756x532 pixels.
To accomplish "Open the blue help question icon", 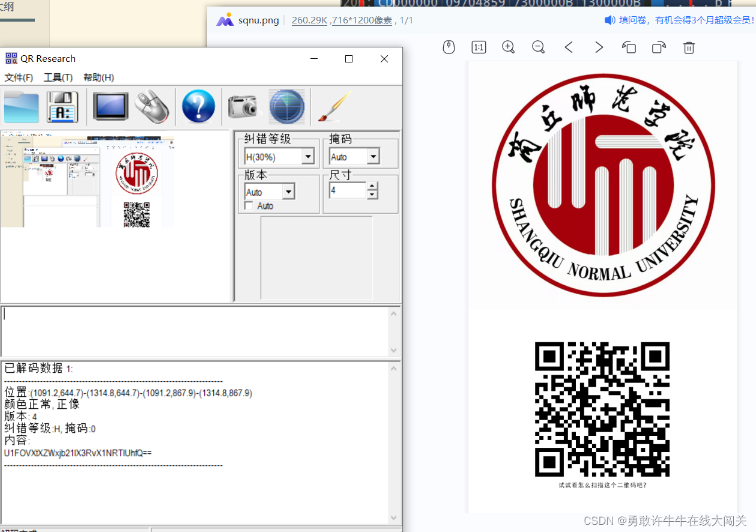I will point(198,106).
